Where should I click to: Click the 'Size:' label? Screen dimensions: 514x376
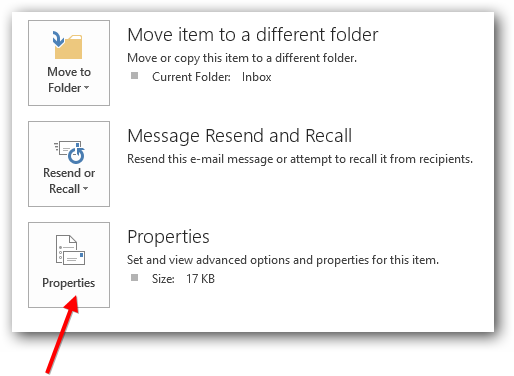163,279
